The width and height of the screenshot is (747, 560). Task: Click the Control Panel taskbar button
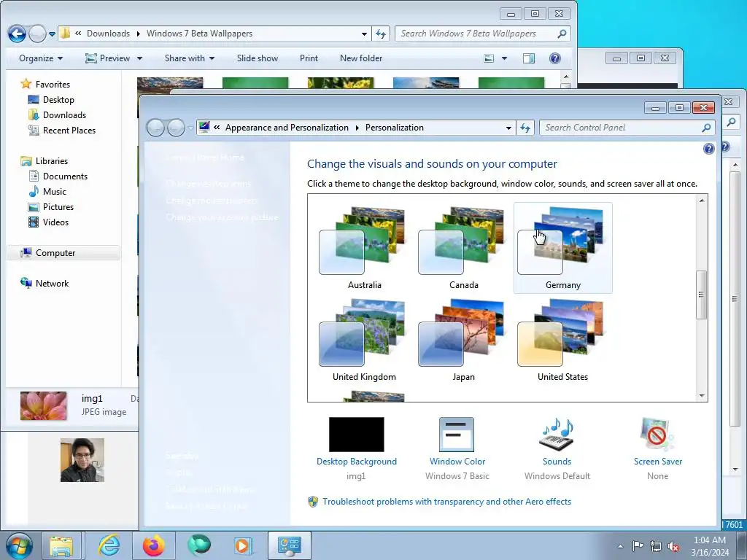289,545
